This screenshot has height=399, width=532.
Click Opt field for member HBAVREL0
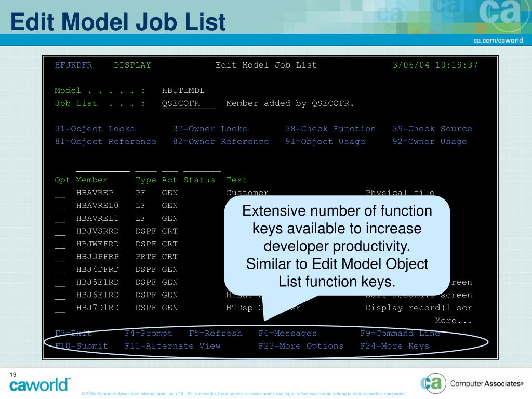pyautogui.click(x=60, y=206)
